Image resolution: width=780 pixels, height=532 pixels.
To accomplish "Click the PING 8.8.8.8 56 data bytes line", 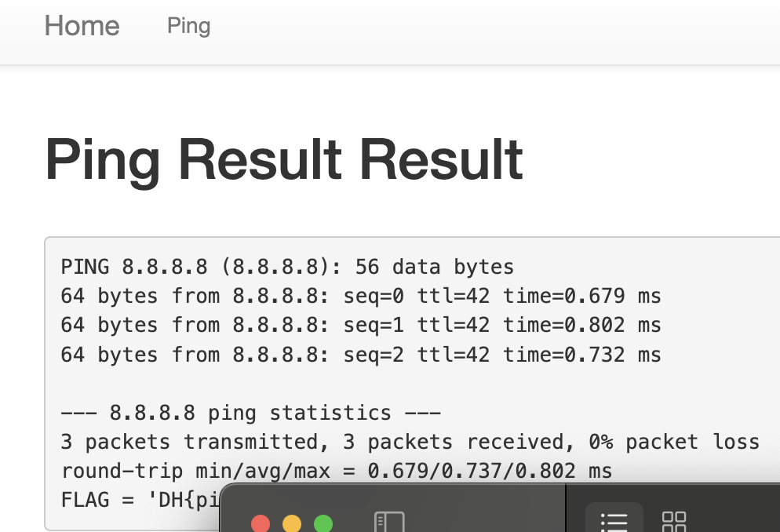I will pos(287,268).
